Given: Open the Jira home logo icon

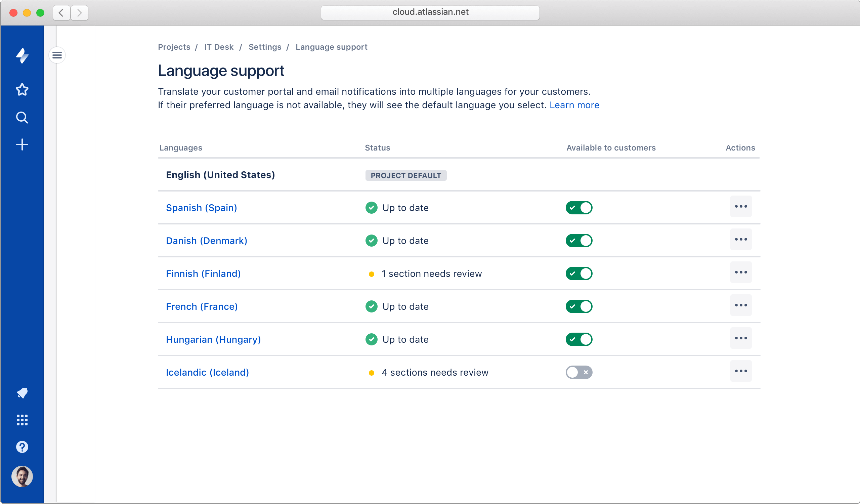Looking at the screenshot, I should point(22,56).
